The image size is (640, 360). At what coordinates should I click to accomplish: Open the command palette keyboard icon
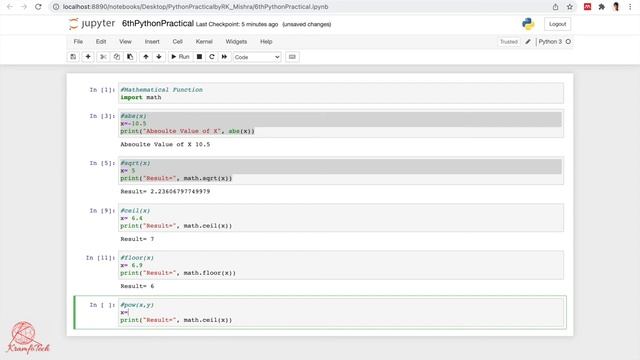coord(292,57)
